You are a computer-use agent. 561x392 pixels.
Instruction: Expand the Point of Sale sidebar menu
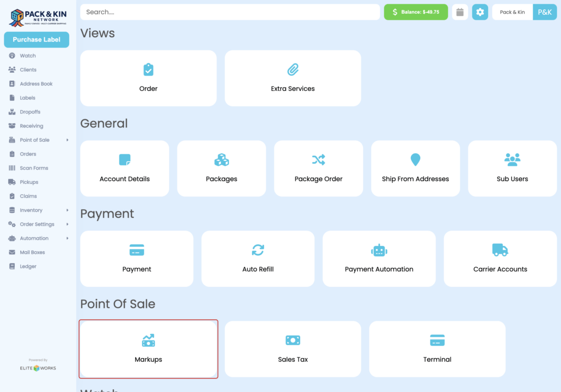34,140
